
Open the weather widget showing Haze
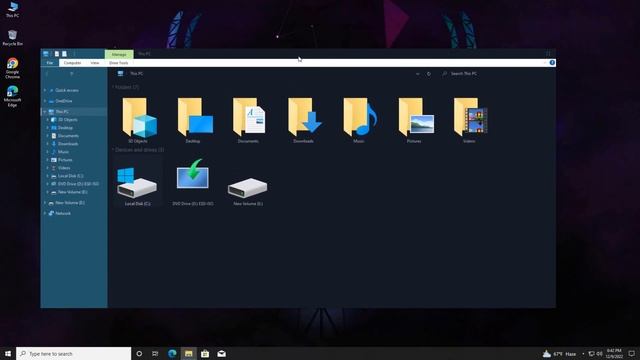(559, 353)
